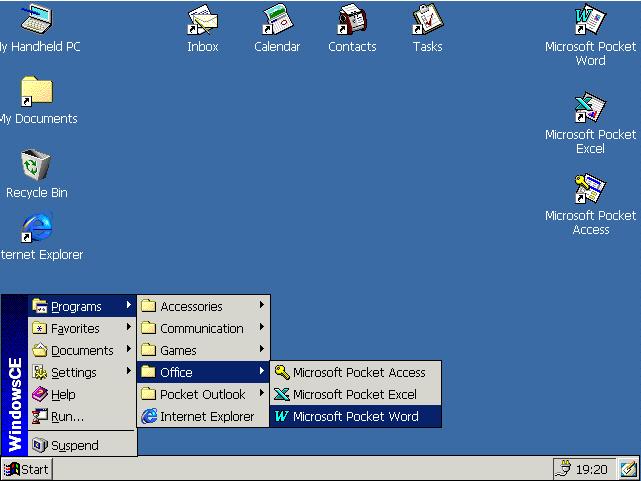Expand arrow next to Games
This screenshot has height=481, width=641.
pos(262,349)
